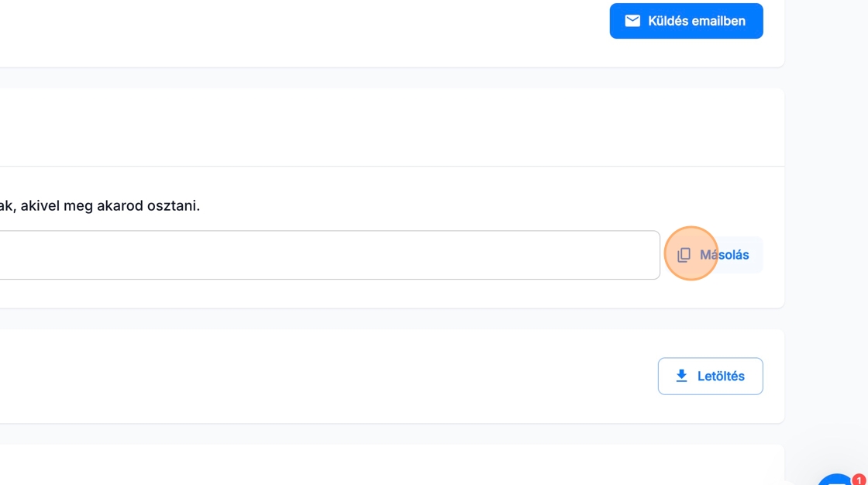Download the file with the outlined Letöltés button
This screenshot has height=485, width=868.
click(x=710, y=376)
